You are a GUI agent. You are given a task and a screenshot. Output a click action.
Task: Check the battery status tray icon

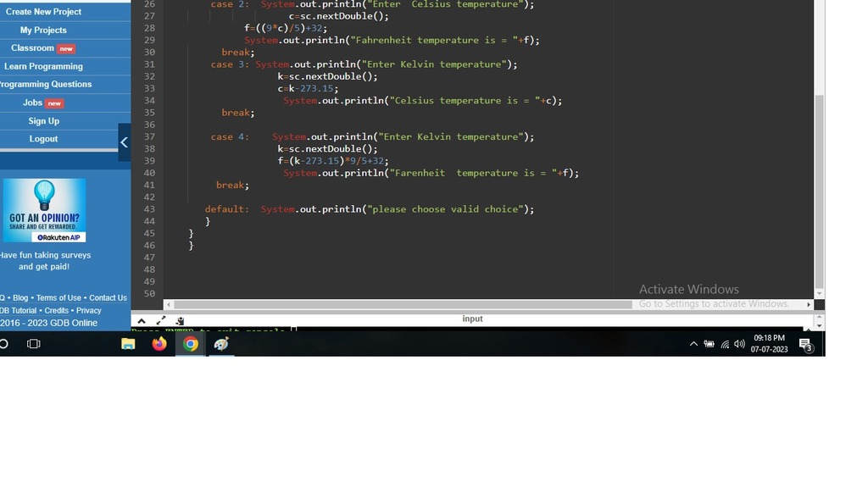[709, 344]
